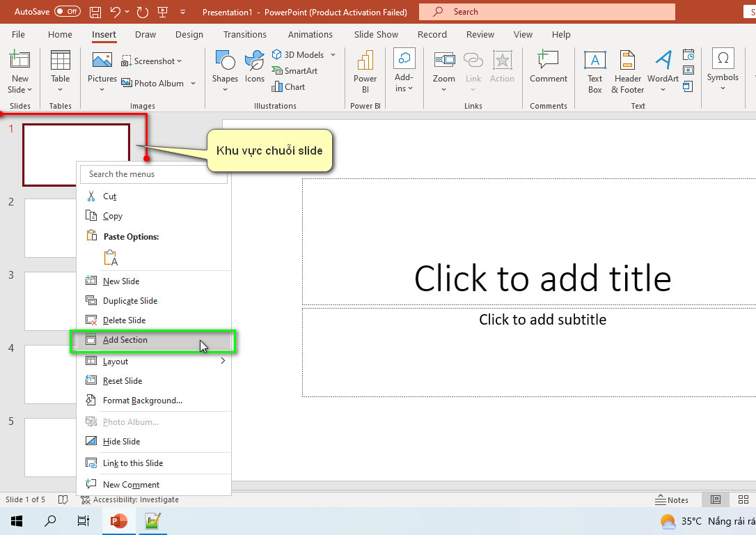Screen dimensions: 756x535
Task: Insert 3D Models
Action: 298,54
